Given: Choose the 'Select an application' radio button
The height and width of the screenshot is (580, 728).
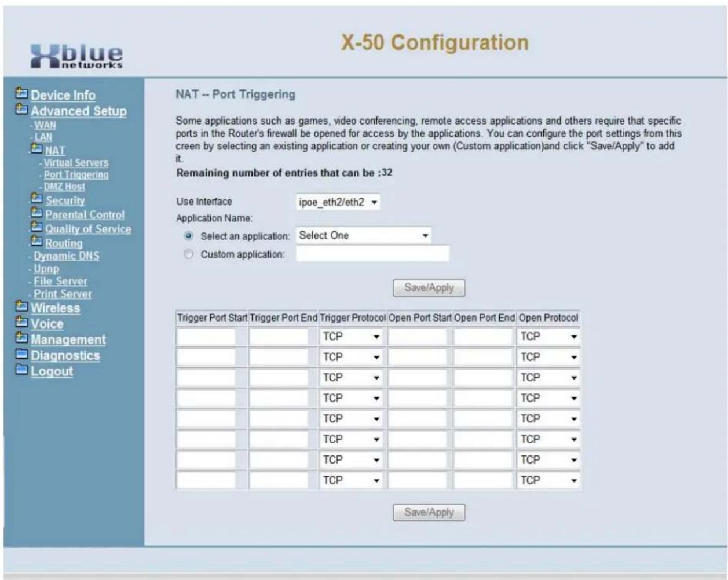Looking at the screenshot, I should pos(188,236).
